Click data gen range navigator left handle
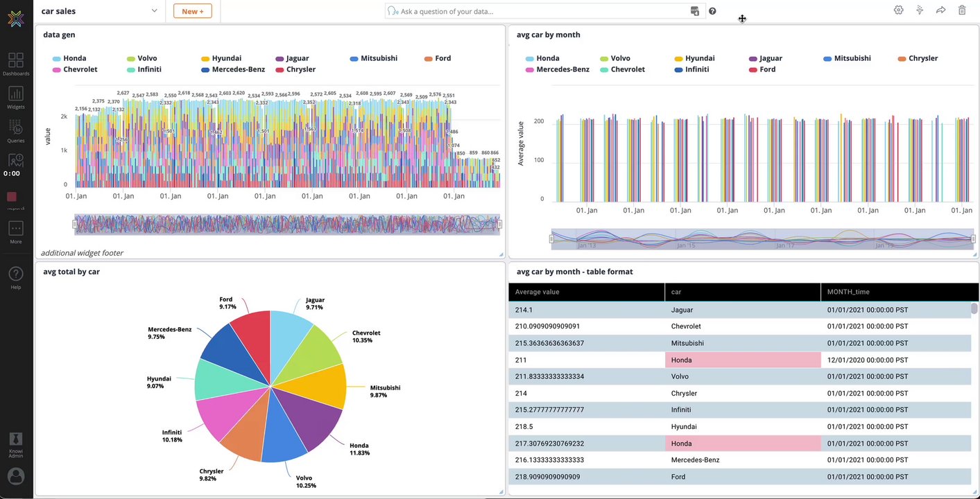Screen dimensions: 980x499 tap(74, 224)
